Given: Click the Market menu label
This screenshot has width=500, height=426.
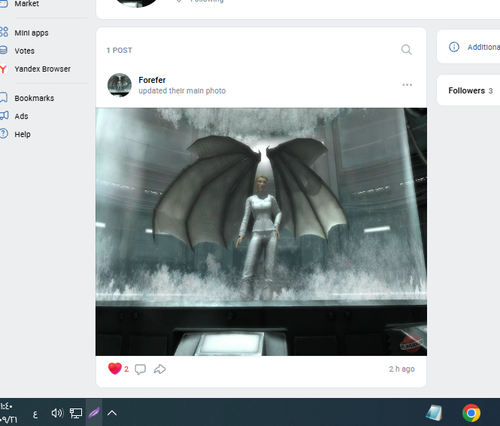Looking at the screenshot, I should click(x=27, y=4).
